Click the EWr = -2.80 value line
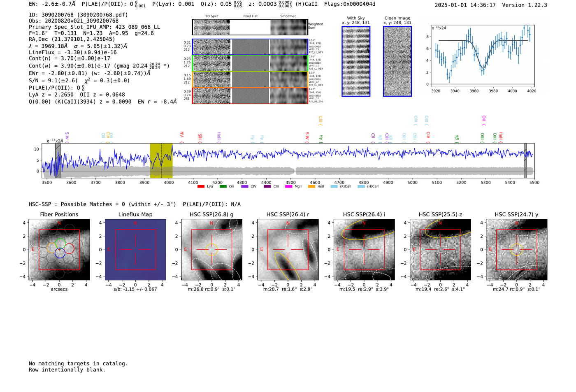Image resolution: width=576 pixels, height=392 pixels. click(x=89, y=73)
